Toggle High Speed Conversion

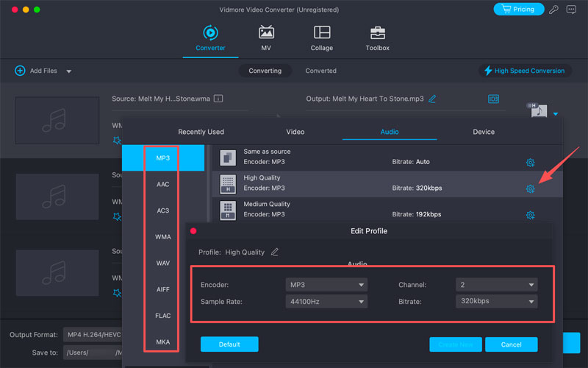524,71
